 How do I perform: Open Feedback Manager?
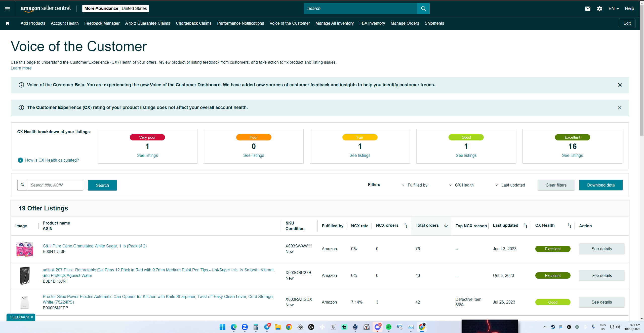pyautogui.click(x=102, y=23)
